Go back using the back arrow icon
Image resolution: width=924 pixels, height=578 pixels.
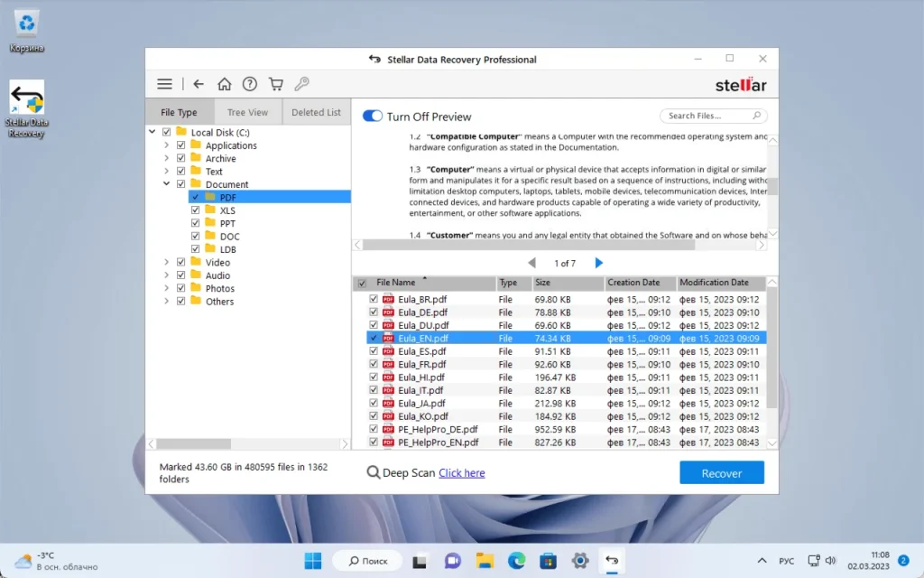coord(199,84)
